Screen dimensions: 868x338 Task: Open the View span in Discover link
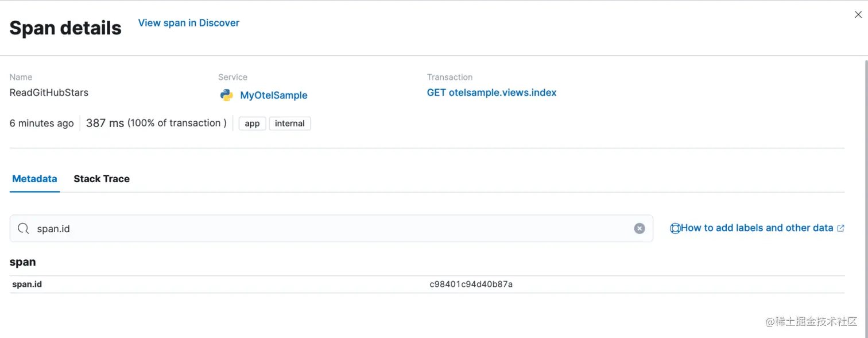coord(188,23)
